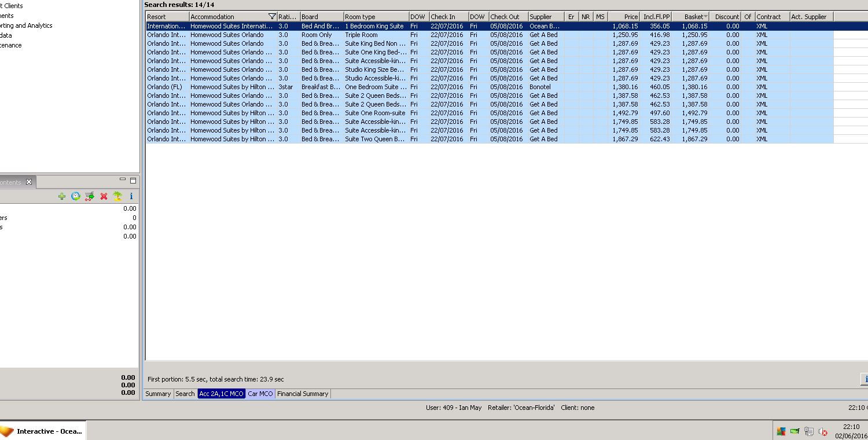Sort by the Board column header
The image size is (868, 440).
(x=322, y=17)
